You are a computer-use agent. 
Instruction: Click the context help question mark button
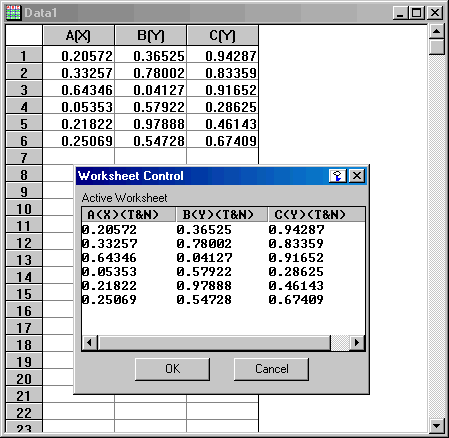(x=338, y=176)
